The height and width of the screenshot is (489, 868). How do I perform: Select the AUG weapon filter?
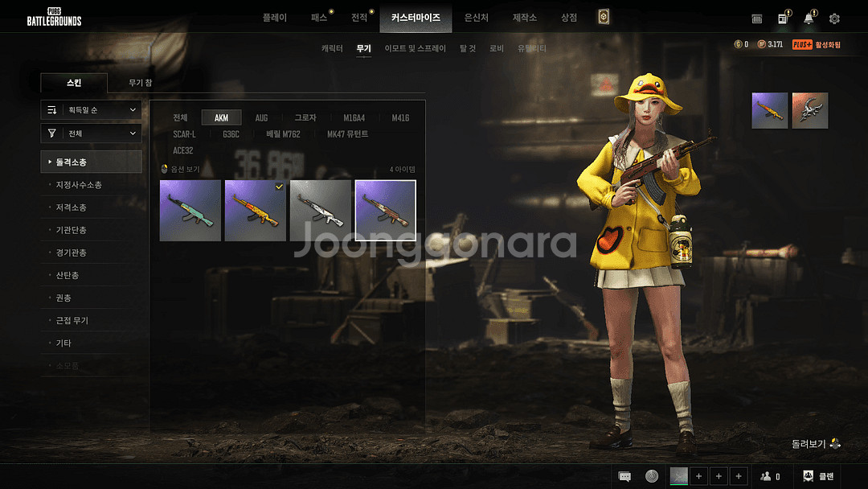(261, 118)
